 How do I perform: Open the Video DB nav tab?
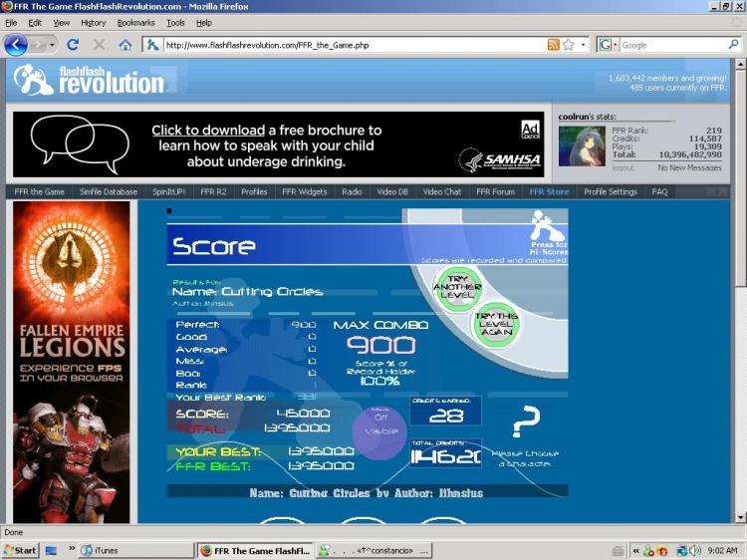(392, 191)
